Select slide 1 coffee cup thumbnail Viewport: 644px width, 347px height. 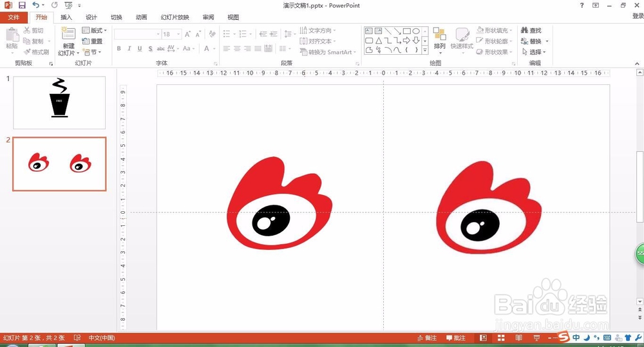point(59,102)
